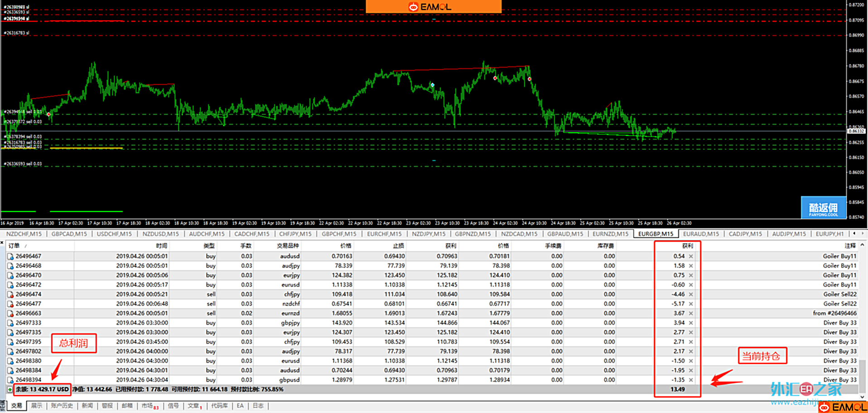868x413 pixels.
Task: Click the buy order icon for ticket 26497333
Action: 10,323
